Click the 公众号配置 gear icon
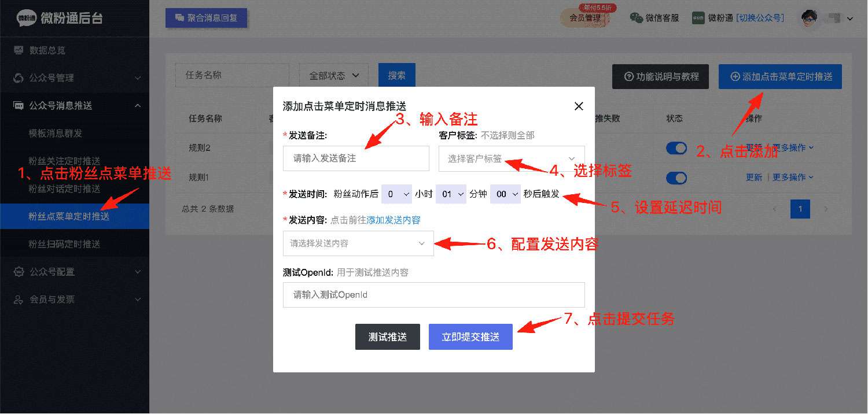The height and width of the screenshot is (414, 868). 19,272
